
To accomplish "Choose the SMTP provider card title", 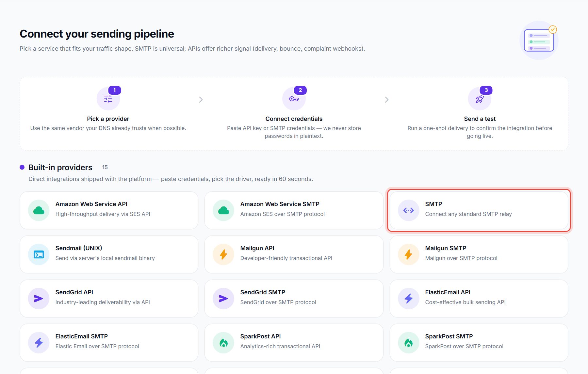I will tap(433, 204).
